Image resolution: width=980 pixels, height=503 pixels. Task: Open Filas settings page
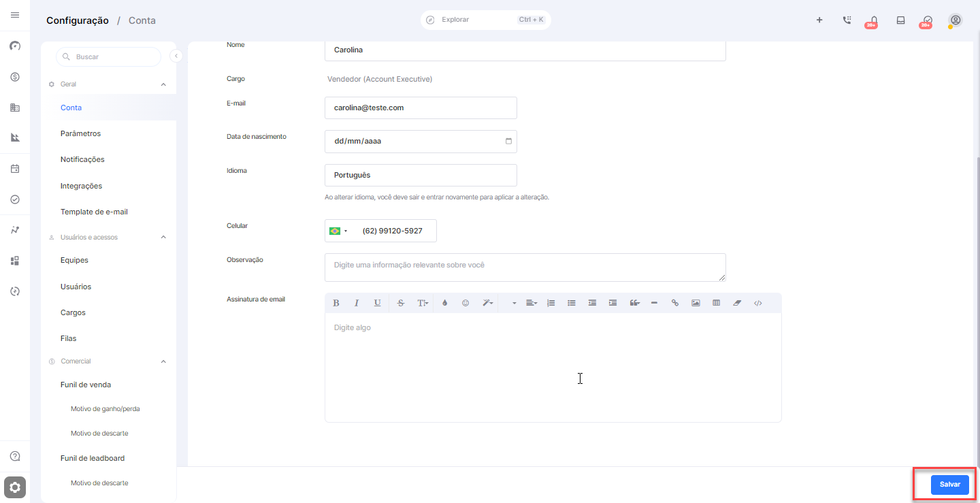click(68, 338)
